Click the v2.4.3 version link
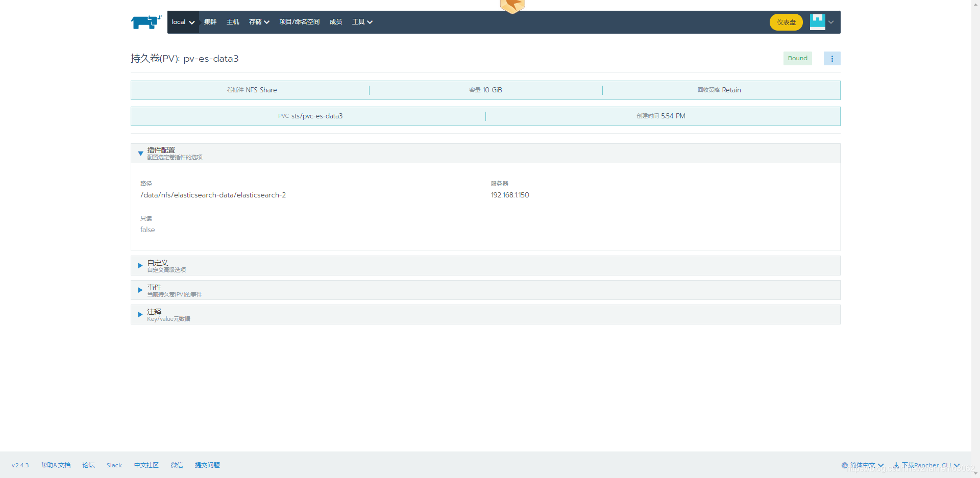The height and width of the screenshot is (478, 980). [20, 465]
